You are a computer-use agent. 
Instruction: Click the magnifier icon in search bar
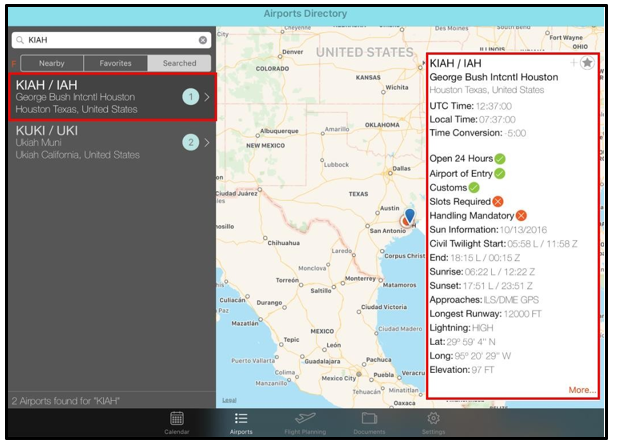tap(20, 40)
